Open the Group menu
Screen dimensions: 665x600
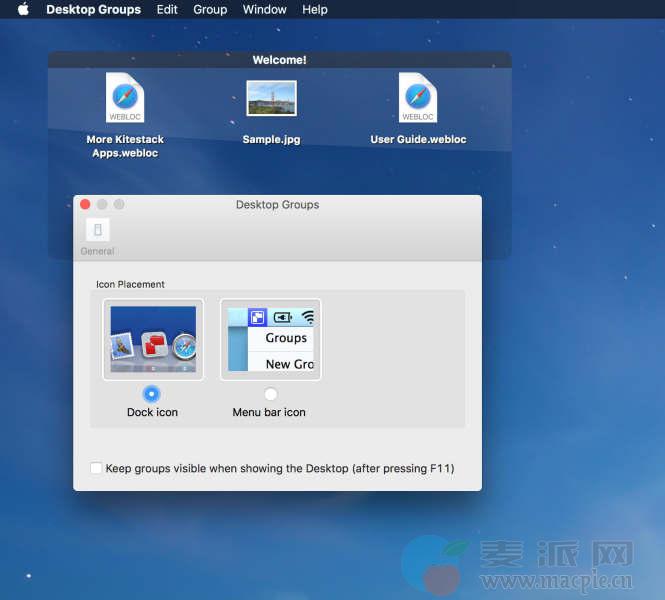coord(210,10)
